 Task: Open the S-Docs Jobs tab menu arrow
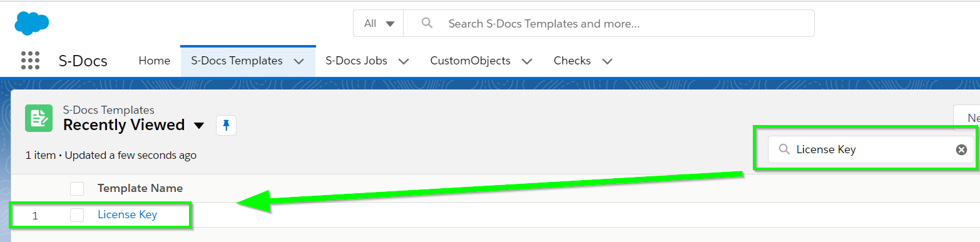404,61
